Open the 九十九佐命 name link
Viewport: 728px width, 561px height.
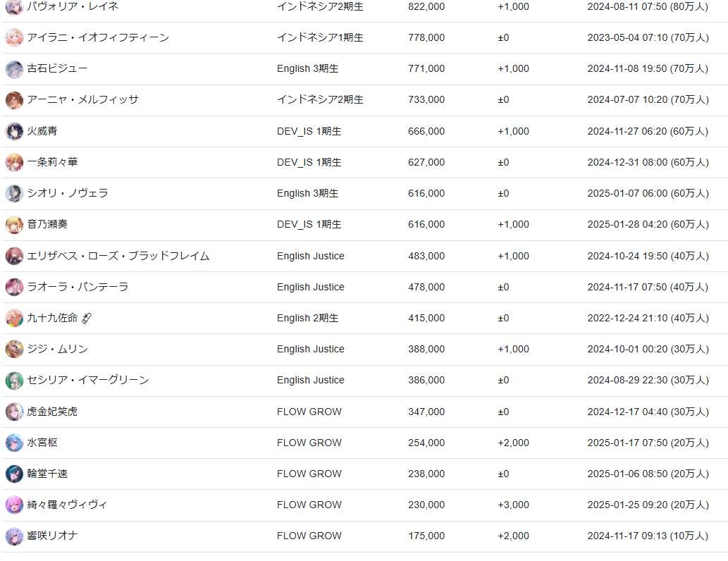coord(52,318)
